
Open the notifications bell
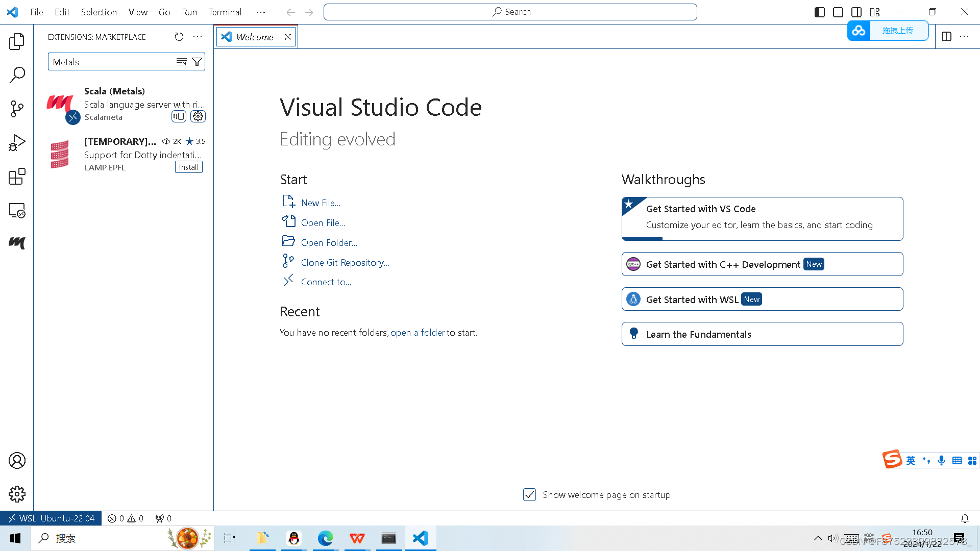(965, 518)
